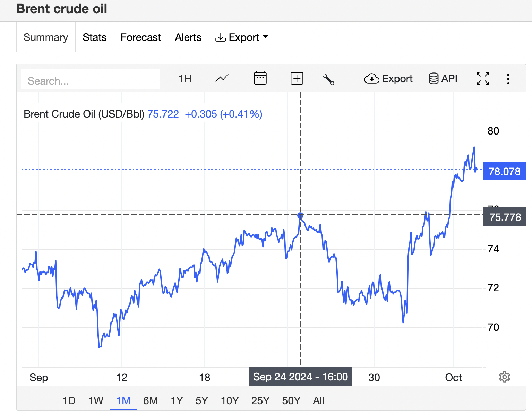Click the Brent Crude Oil (USD/Bbl) legend label

point(84,114)
